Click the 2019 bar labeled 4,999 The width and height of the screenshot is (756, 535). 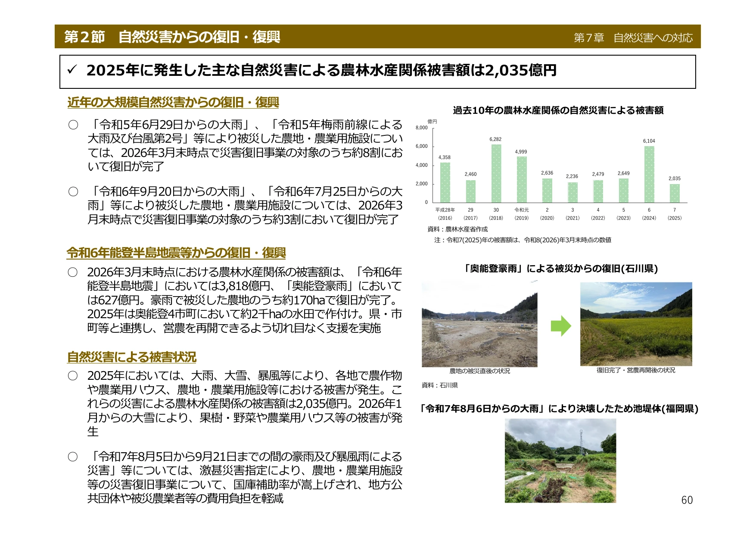tap(522, 179)
